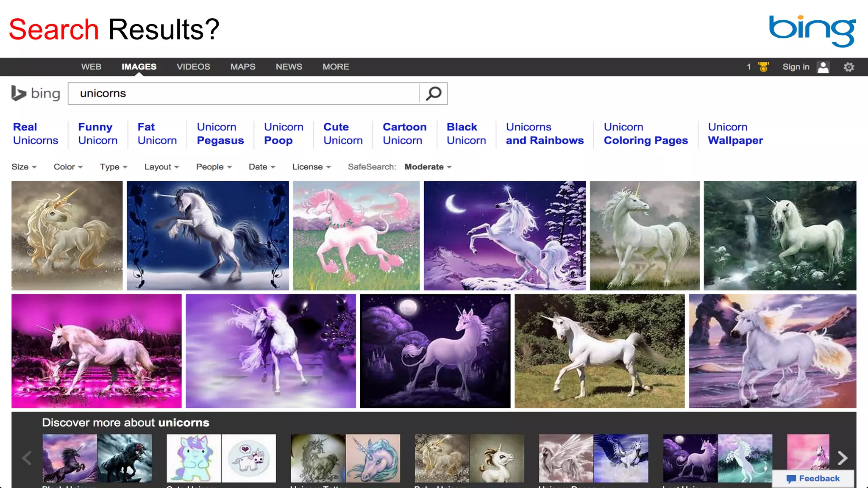Select the IMAGES tab
The image size is (868, 488).
[x=139, y=67]
